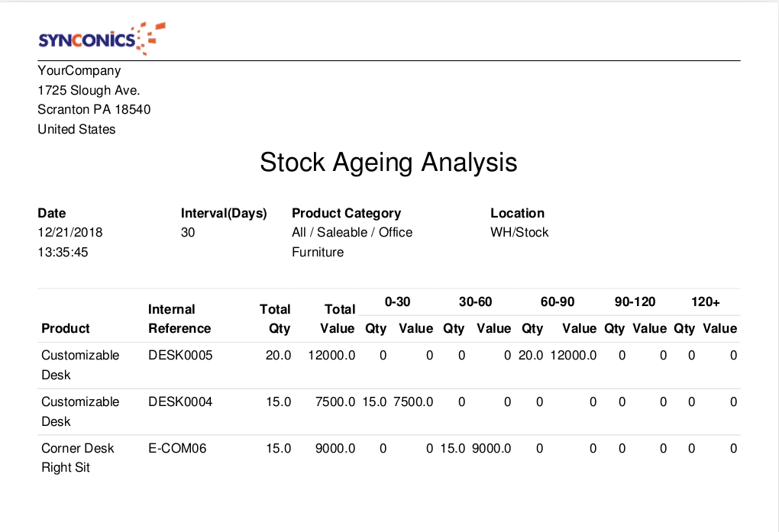Click the Stock Ageing Analysis title

389,163
